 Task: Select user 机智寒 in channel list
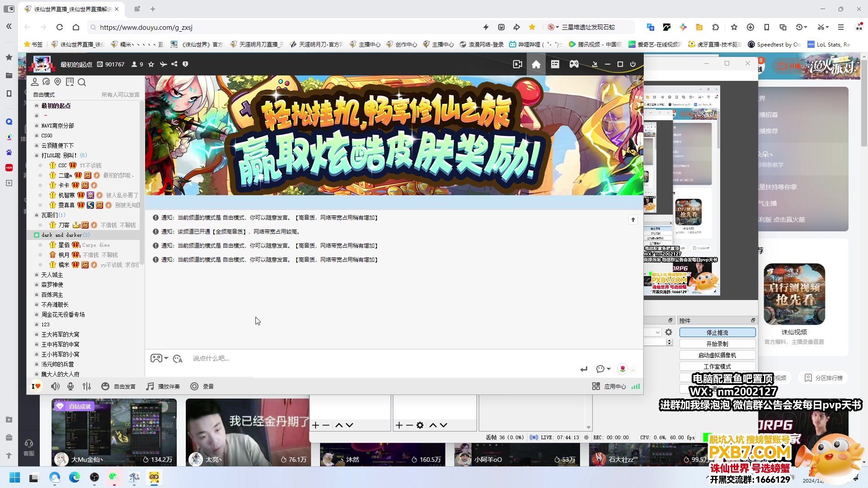66,195
